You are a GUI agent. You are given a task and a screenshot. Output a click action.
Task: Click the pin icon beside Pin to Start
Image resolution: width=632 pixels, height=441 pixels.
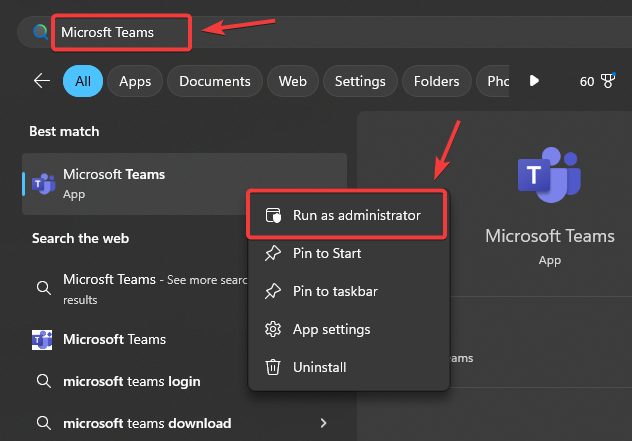click(x=273, y=253)
